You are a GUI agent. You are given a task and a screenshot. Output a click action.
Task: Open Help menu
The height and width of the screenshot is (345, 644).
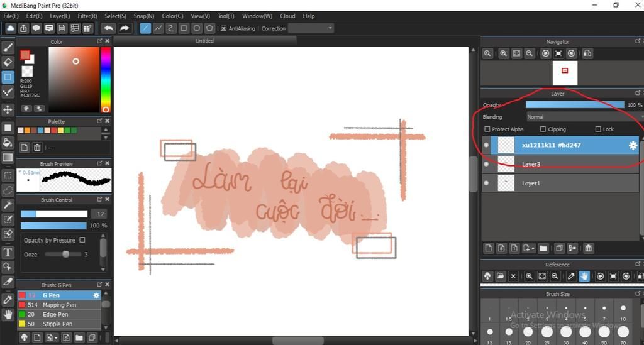308,16
